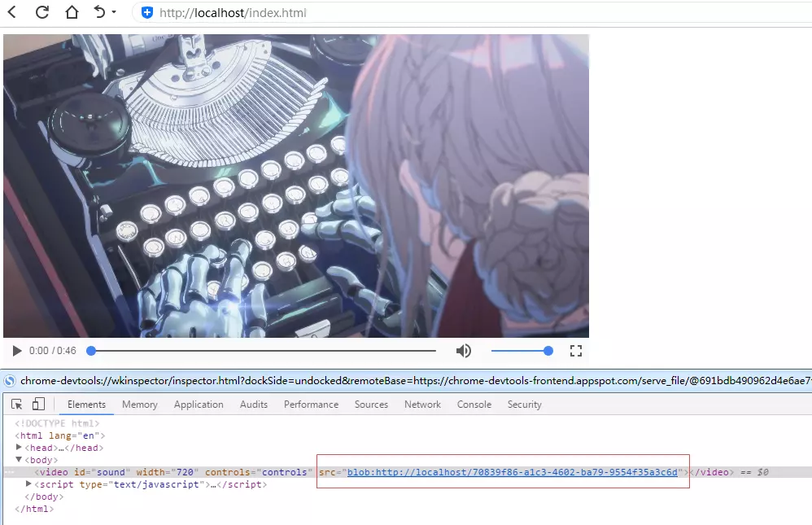Click the DevTools page favicon

(8, 379)
